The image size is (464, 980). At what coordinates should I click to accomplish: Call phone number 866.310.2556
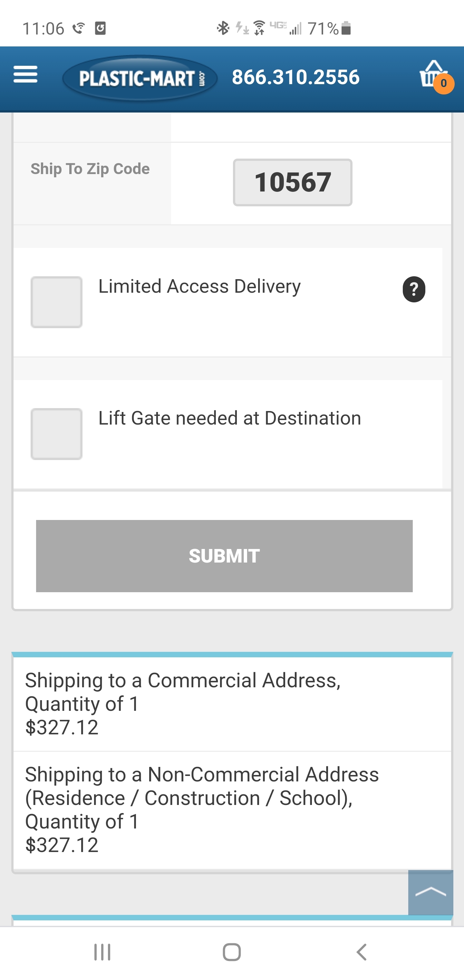295,77
